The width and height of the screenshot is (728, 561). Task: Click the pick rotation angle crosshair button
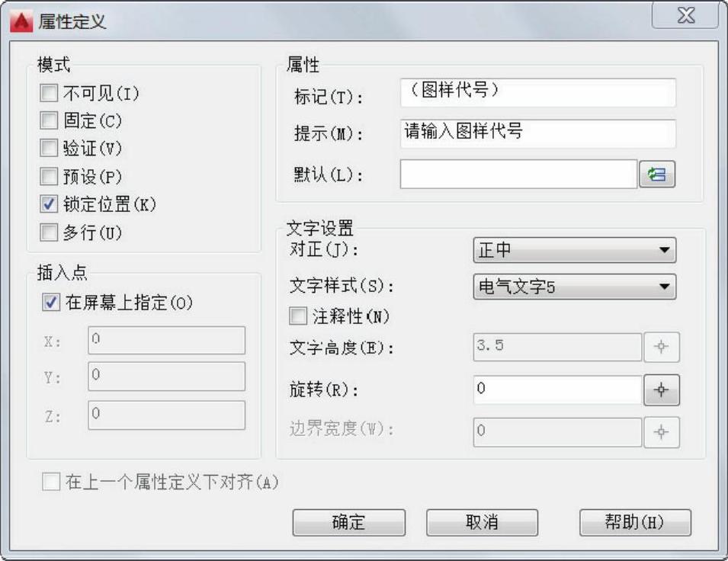[661, 389]
